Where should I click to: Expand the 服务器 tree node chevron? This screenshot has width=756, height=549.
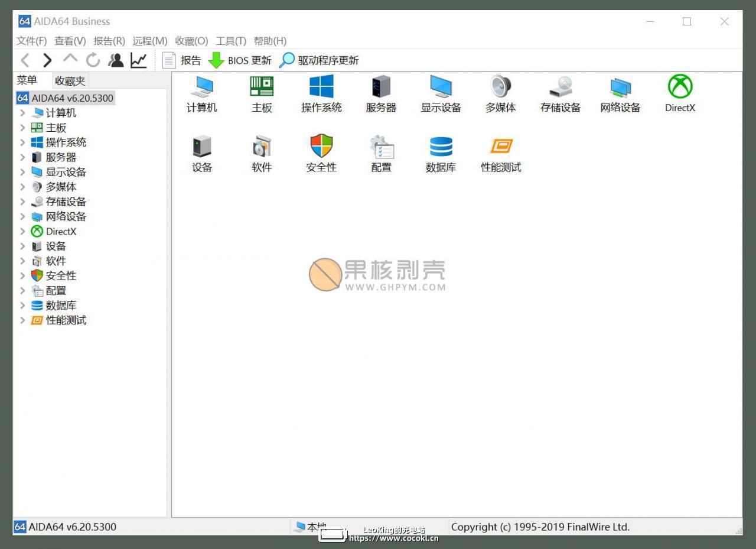[x=22, y=157]
